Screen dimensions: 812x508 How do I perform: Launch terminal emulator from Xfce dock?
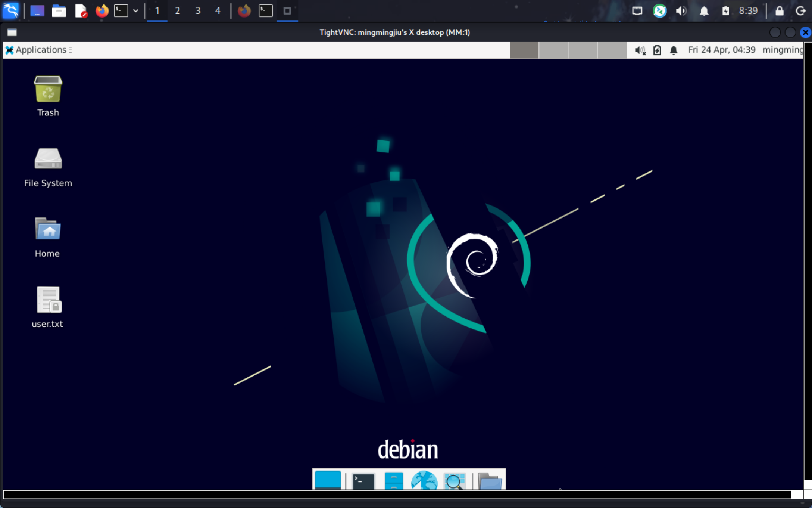pos(363,481)
